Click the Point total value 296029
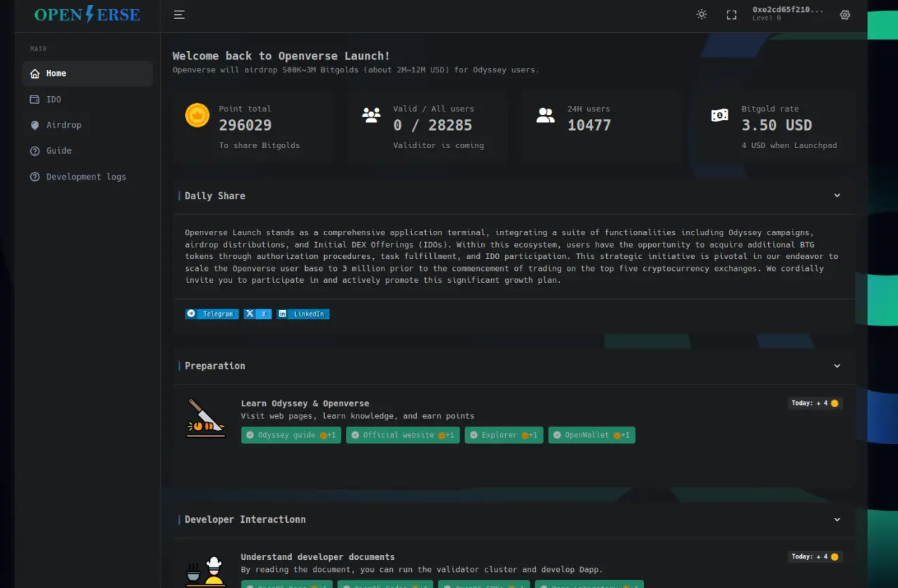The height and width of the screenshot is (588, 898). tap(245, 126)
